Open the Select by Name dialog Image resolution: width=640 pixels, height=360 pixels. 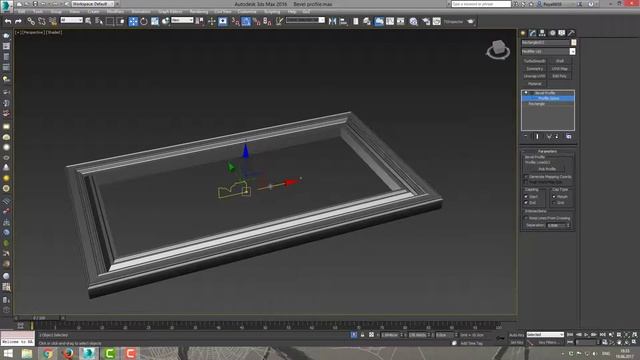coord(99,21)
